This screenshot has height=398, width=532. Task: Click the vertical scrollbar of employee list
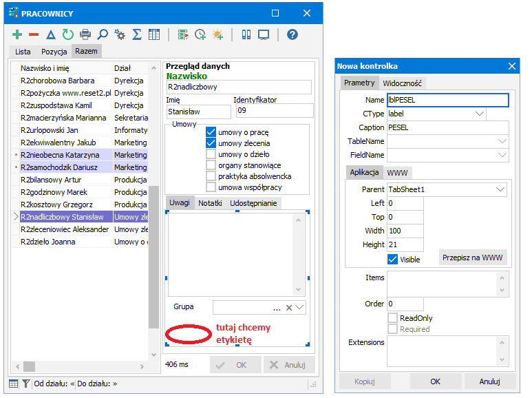[153, 257]
